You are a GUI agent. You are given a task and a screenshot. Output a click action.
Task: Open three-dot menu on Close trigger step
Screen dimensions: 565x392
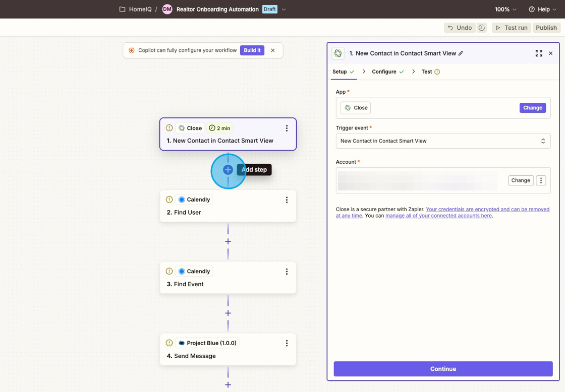287,128
